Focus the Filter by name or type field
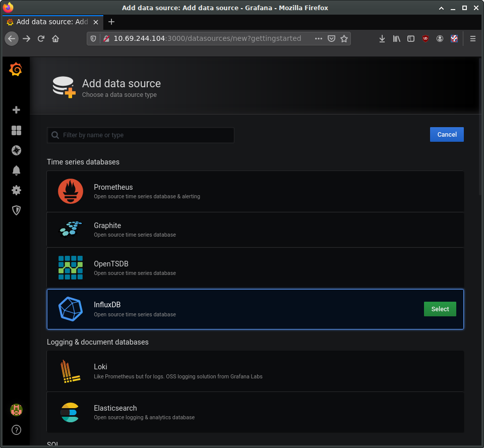This screenshot has width=484, height=448. pyautogui.click(x=141, y=135)
